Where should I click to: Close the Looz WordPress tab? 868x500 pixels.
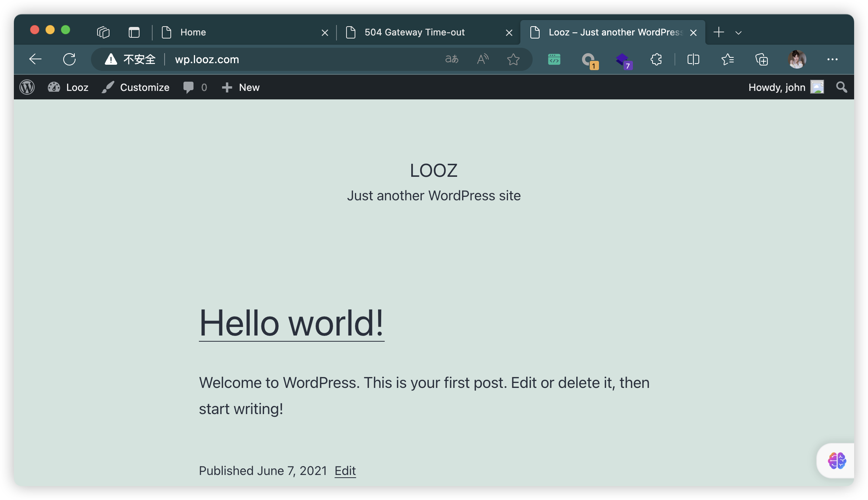point(693,33)
